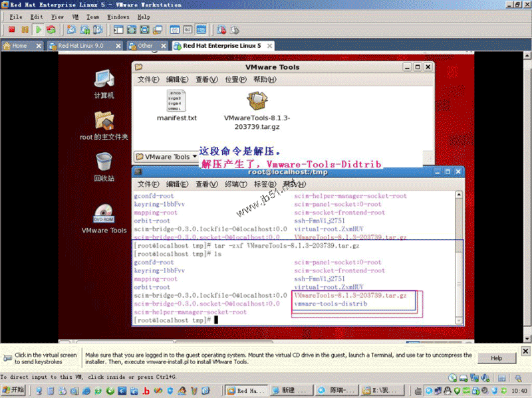Image resolution: width=532 pixels, height=398 pixels.
Task: Open 编辑(E) menu in the terminal window
Action: point(177,184)
